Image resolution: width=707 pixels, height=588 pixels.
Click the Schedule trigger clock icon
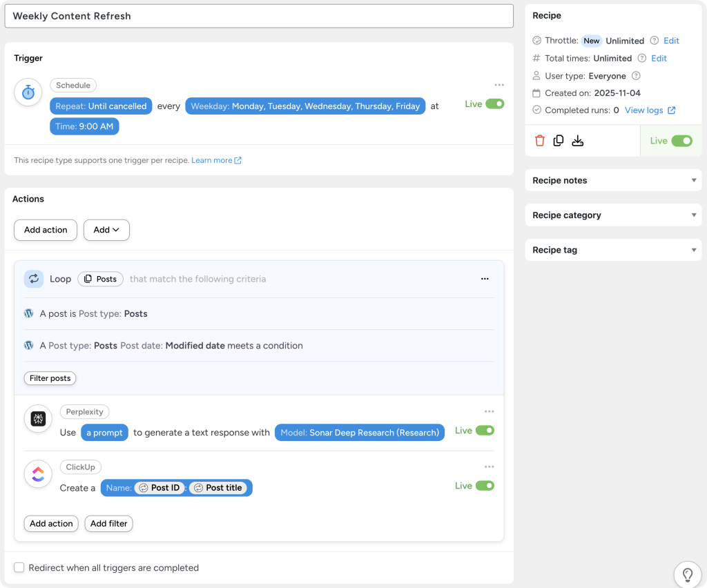(x=28, y=92)
